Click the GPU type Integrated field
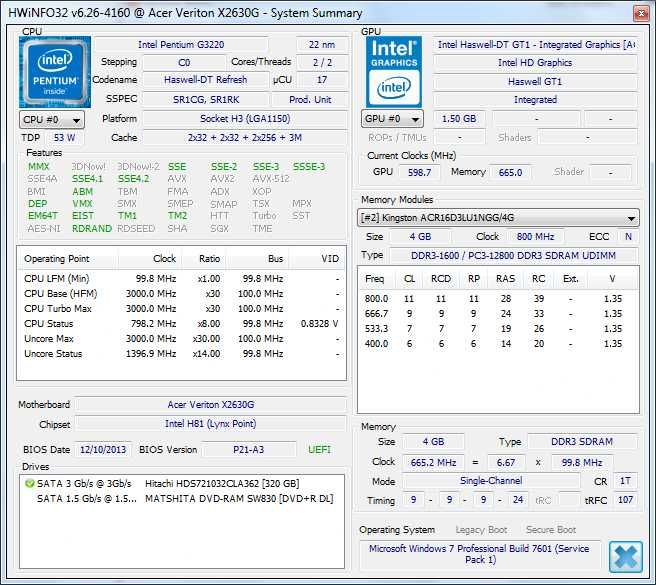 click(535, 100)
